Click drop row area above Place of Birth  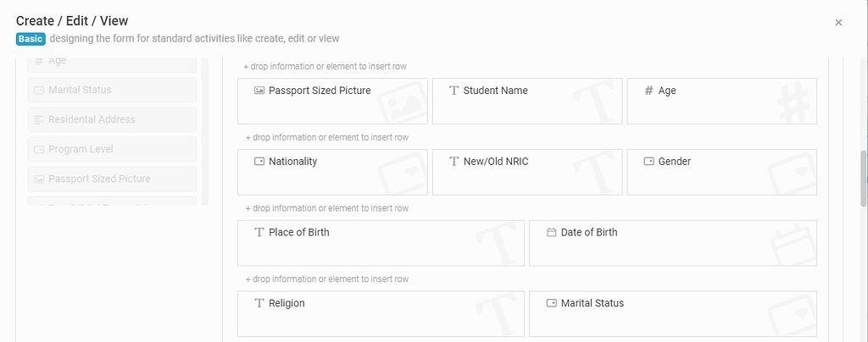pos(327,208)
